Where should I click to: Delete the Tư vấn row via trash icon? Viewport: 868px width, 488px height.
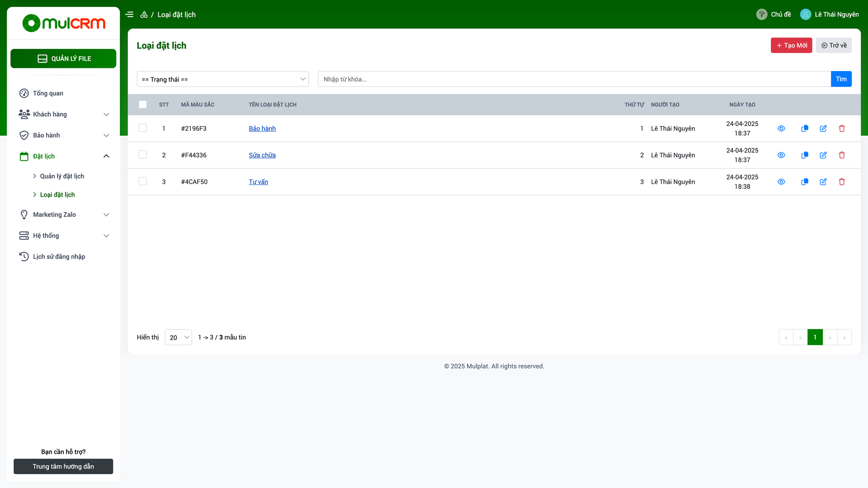tap(842, 182)
